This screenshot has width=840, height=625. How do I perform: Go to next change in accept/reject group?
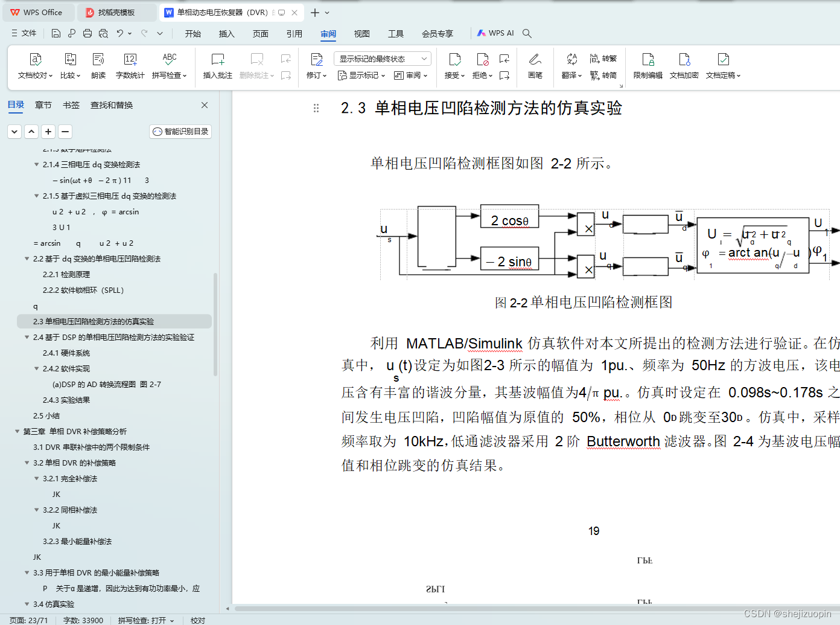click(x=504, y=75)
